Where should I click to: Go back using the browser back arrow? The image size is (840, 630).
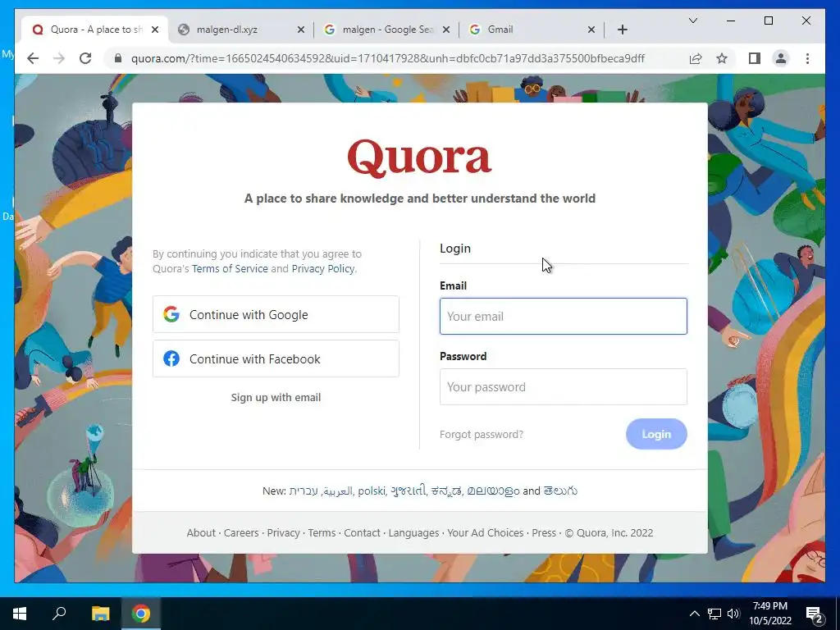click(33, 58)
